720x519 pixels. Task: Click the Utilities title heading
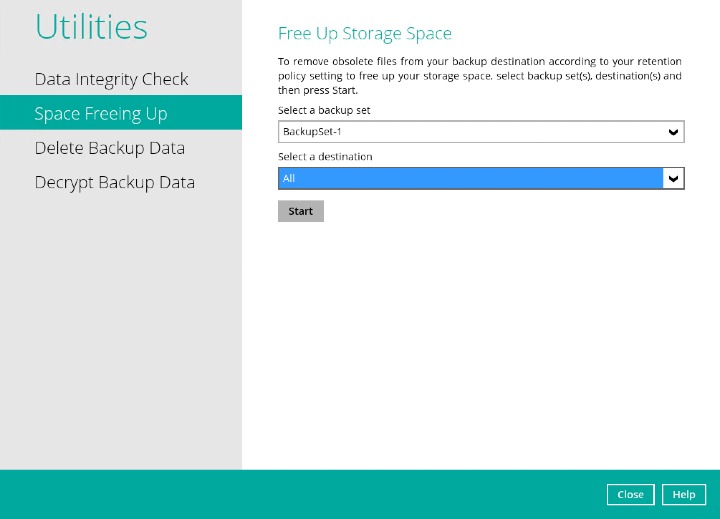point(91,27)
